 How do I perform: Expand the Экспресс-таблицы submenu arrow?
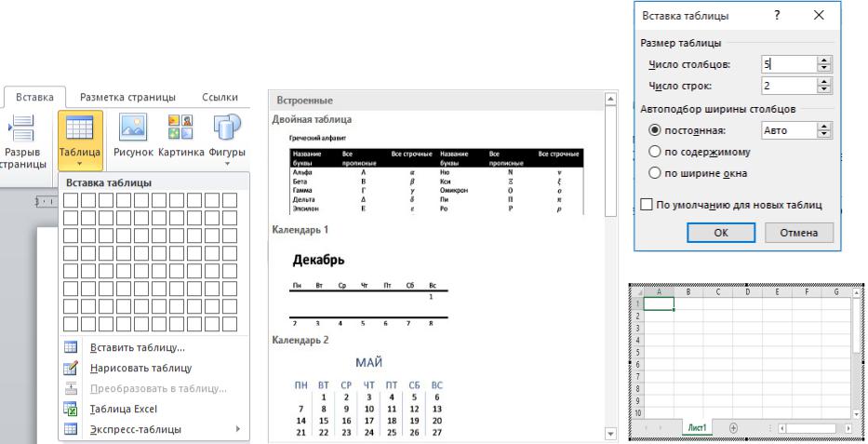click(x=238, y=428)
